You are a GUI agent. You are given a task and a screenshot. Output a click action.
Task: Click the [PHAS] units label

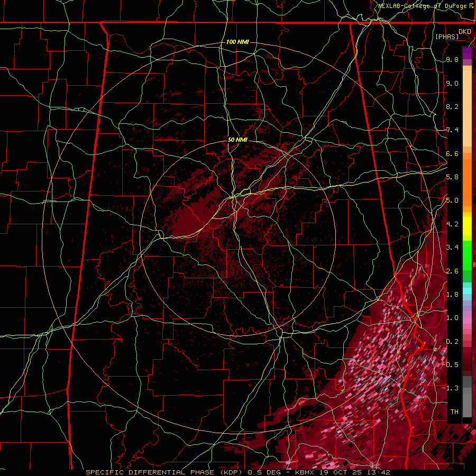447,37
